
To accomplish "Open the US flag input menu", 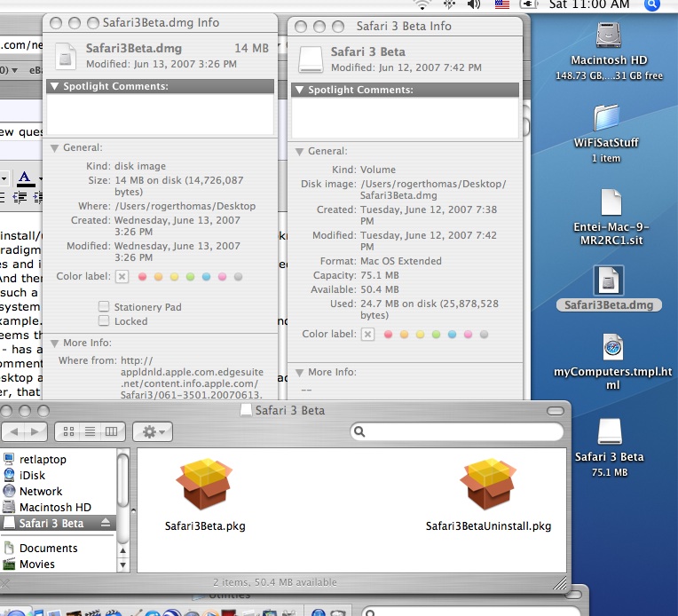I will (x=501, y=4).
